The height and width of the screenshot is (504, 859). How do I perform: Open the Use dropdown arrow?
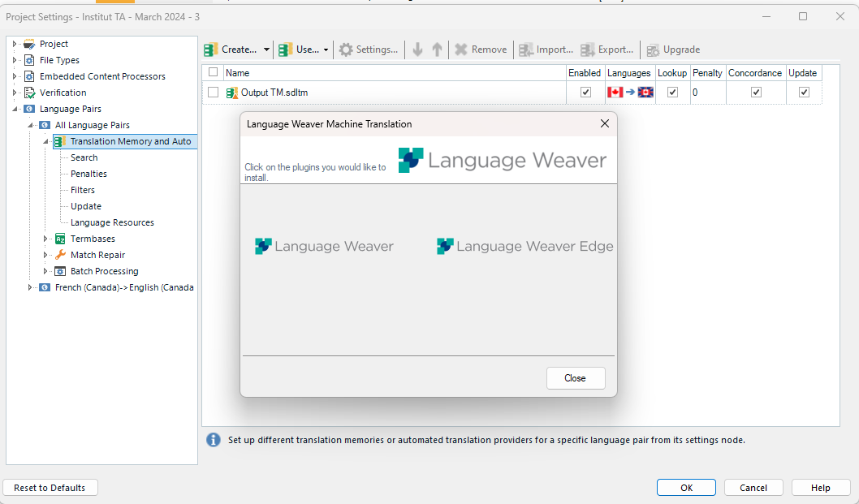[x=326, y=50]
